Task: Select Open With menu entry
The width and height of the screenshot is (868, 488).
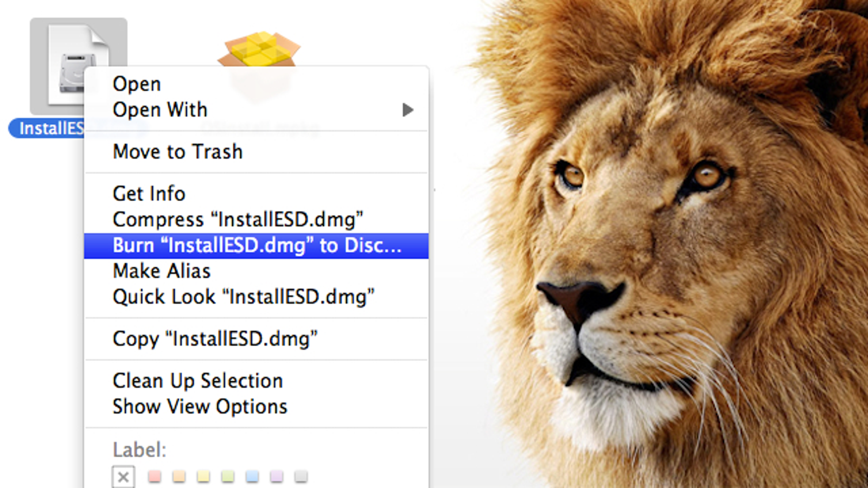Action: (x=256, y=110)
